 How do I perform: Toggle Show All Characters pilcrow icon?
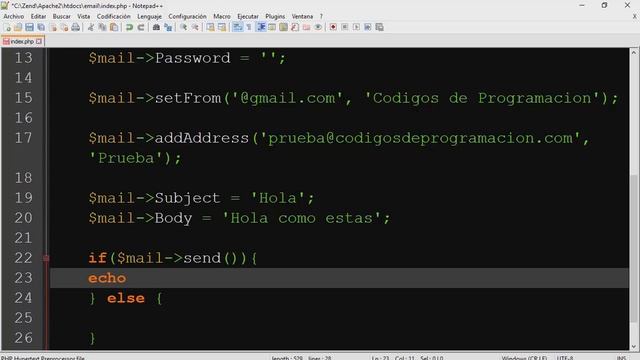point(249,27)
